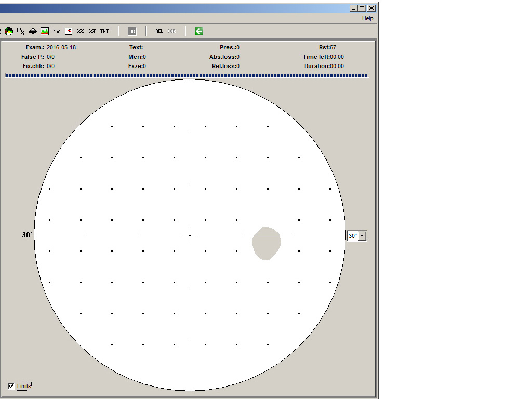Image resolution: width=532 pixels, height=399 pixels.
Task: Click the Meri:0 value
Action: 137,57
